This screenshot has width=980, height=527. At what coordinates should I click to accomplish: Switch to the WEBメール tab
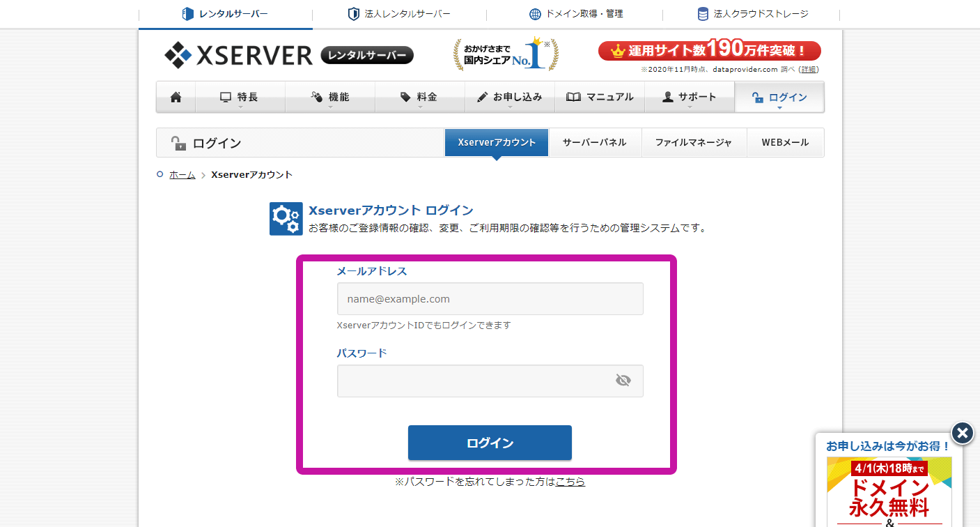pyautogui.click(x=785, y=142)
